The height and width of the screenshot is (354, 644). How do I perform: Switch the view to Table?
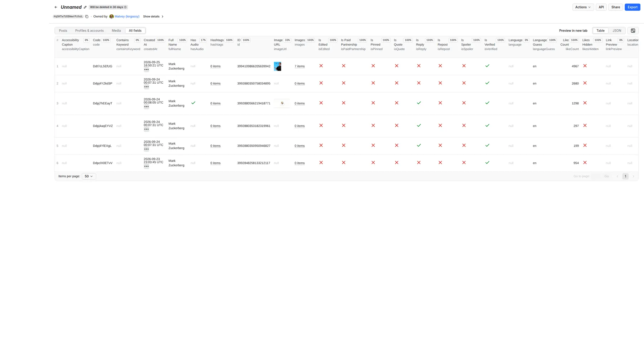tap(600, 31)
